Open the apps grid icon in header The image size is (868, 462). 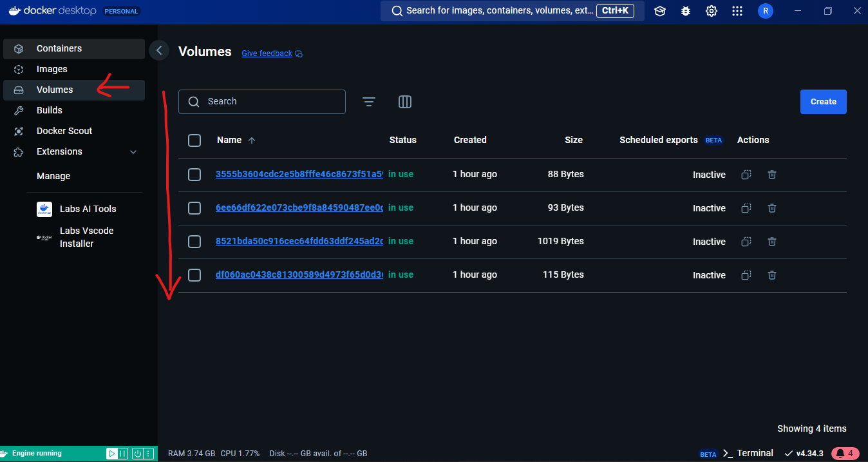[x=737, y=11]
